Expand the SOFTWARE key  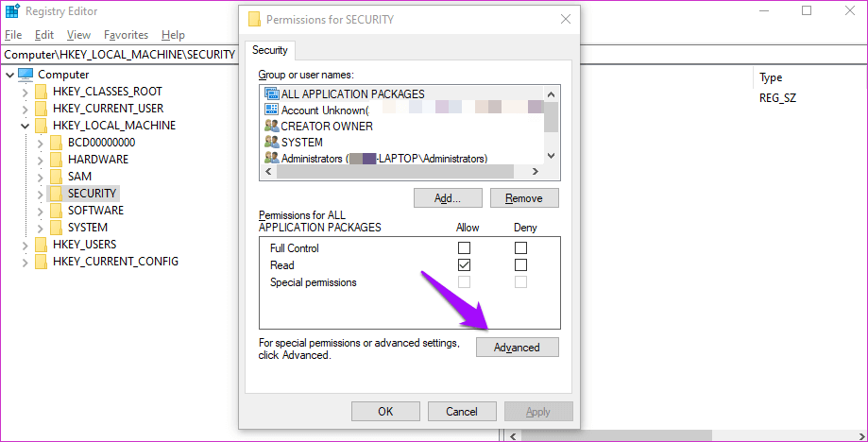[40, 211]
